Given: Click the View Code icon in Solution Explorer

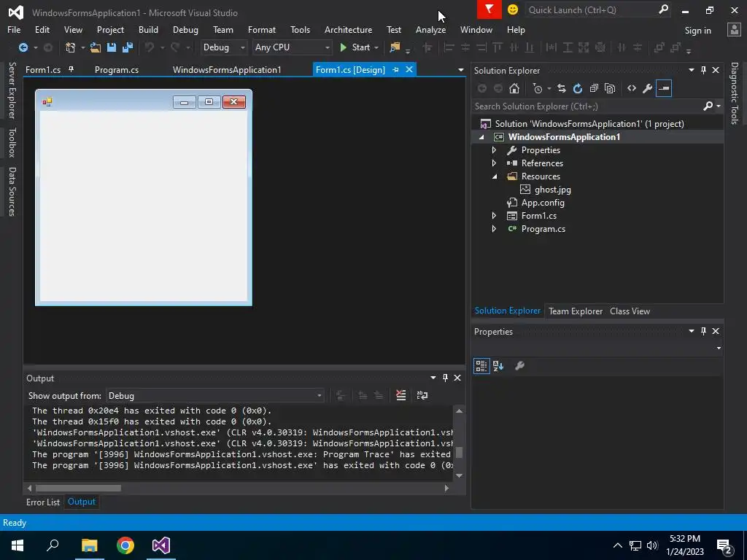Looking at the screenshot, I should click(632, 88).
